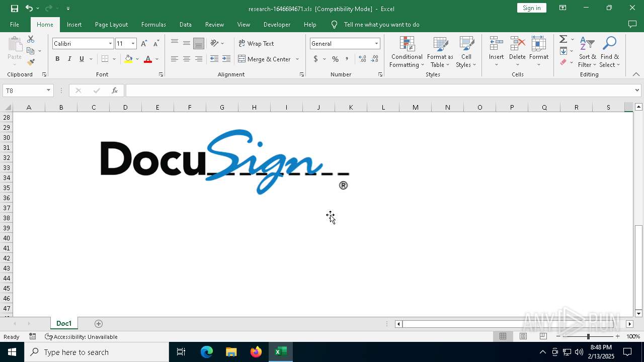The height and width of the screenshot is (362, 644).
Task: Switch to the Review tab
Action: [x=214, y=24]
